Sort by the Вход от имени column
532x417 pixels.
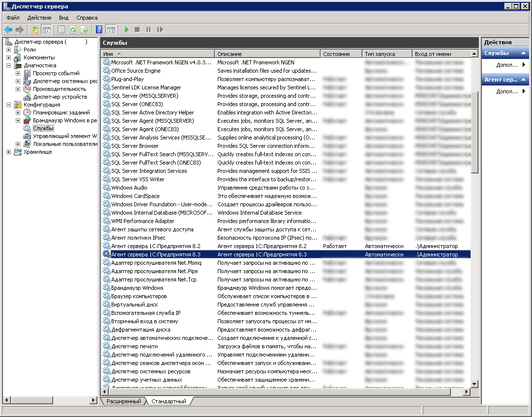point(442,54)
